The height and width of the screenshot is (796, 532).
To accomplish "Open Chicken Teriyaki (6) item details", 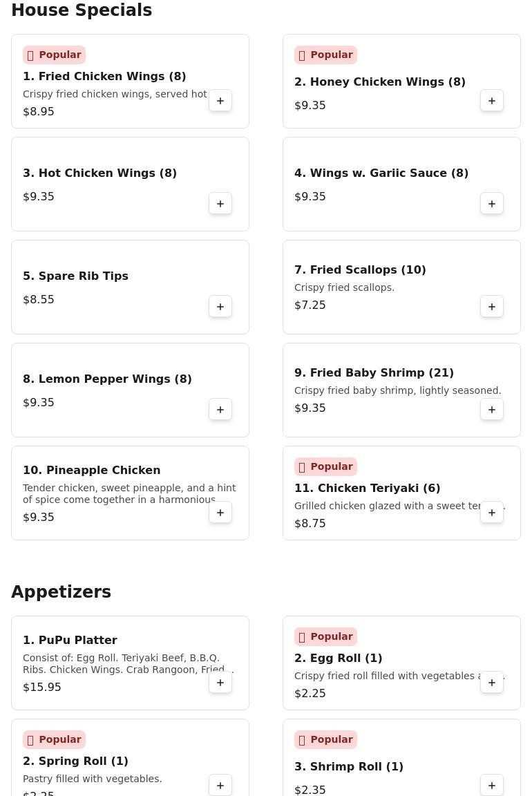I will click(x=367, y=488).
